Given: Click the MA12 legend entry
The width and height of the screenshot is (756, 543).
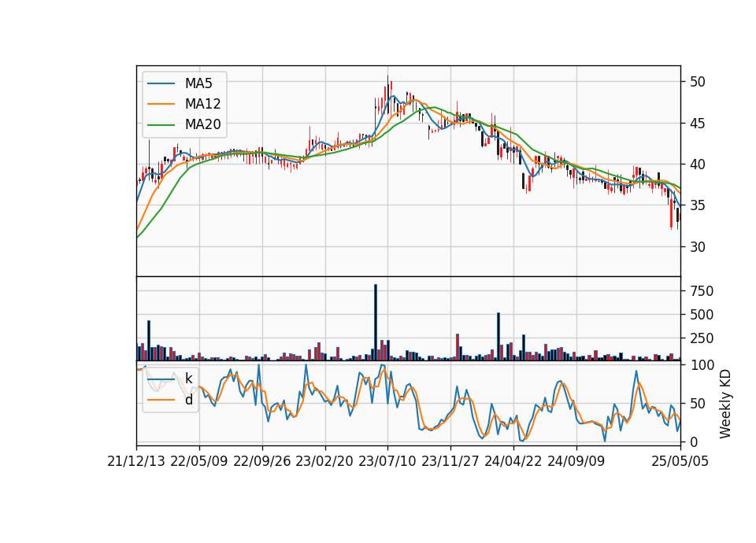Looking at the screenshot, I should [x=185, y=104].
